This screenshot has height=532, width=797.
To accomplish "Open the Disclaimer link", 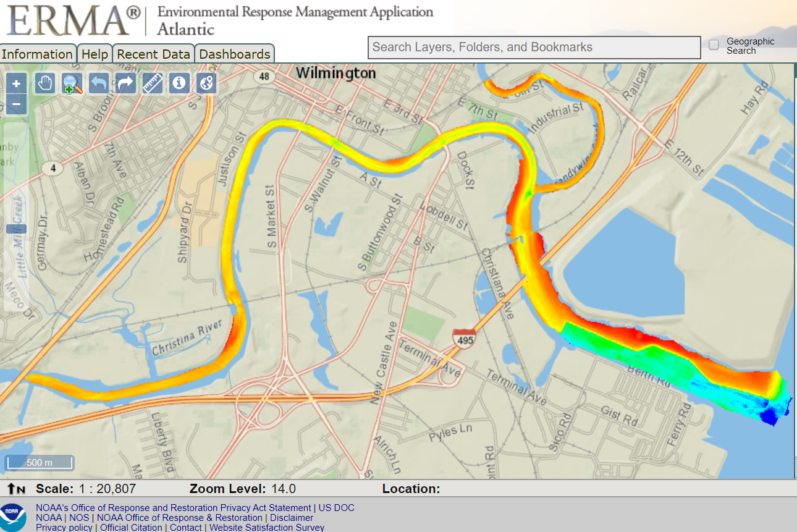I will (292, 518).
